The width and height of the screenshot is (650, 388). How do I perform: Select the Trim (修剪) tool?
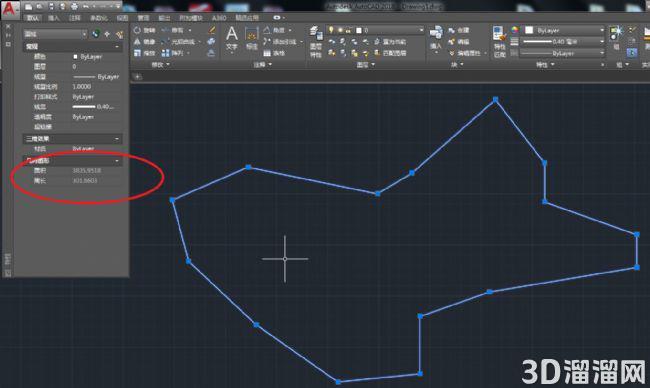click(173, 30)
